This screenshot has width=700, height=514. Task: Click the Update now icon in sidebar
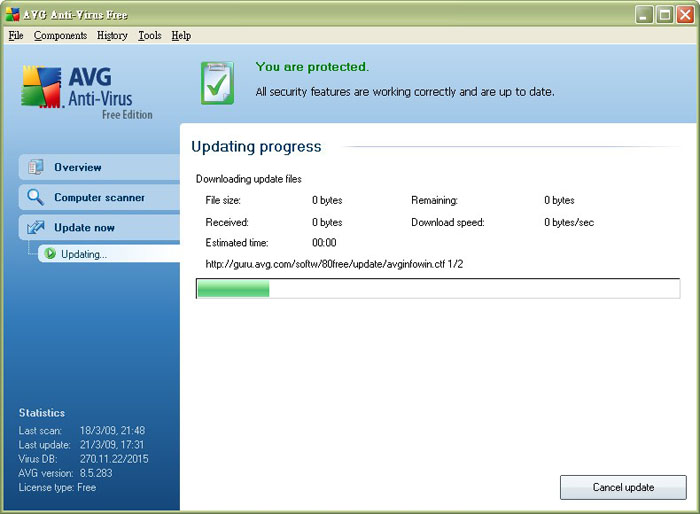[x=36, y=227]
